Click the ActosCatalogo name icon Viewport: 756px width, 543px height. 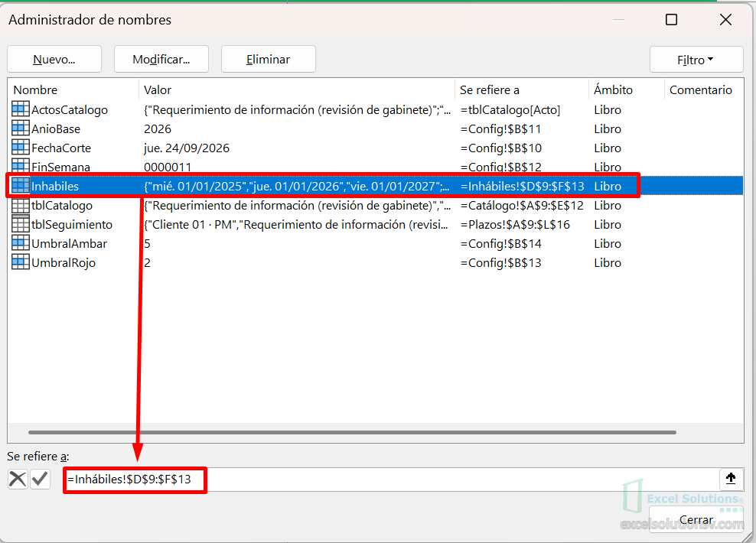[x=20, y=109]
